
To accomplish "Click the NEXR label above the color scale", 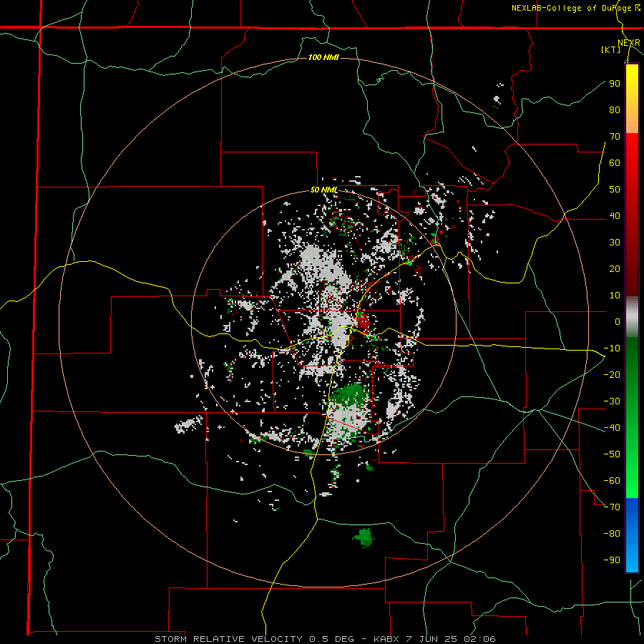I will (x=629, y=43).
